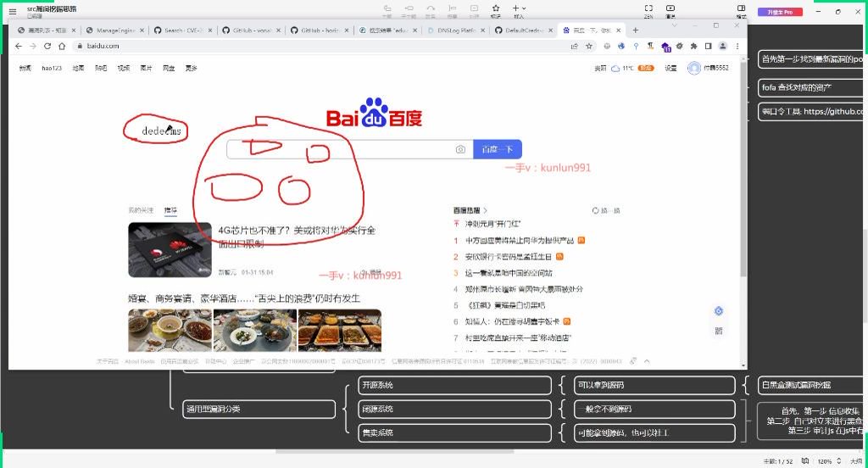Toggle the browser side panel icon
Screen dimensions: 868x468
708,47
